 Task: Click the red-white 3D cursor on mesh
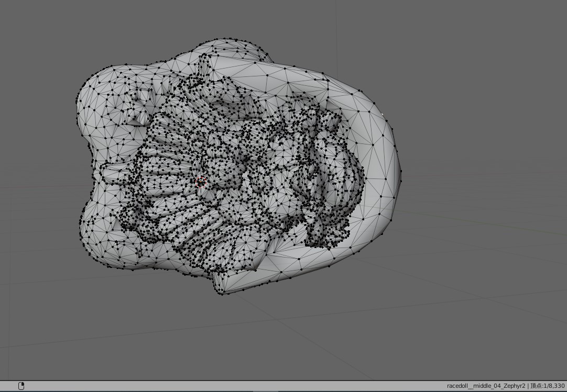click(201, 182)
